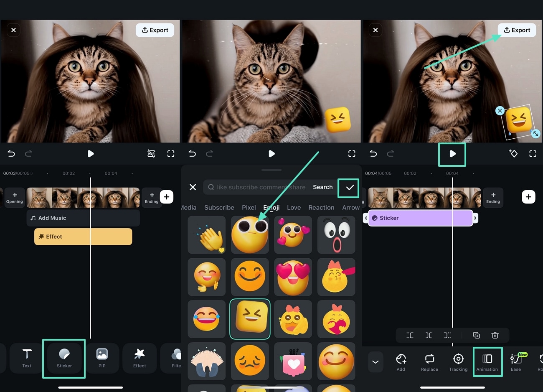Redo action in middle panel

point(209,154)
